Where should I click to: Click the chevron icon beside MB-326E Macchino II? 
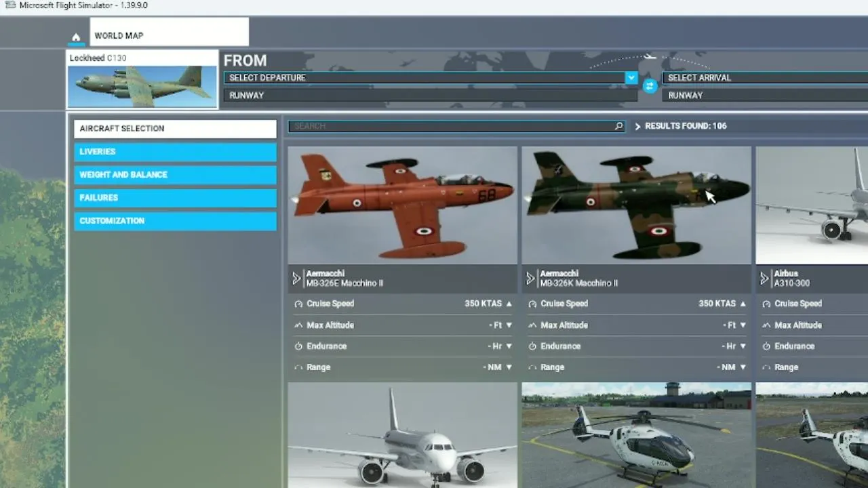[296, 279]
